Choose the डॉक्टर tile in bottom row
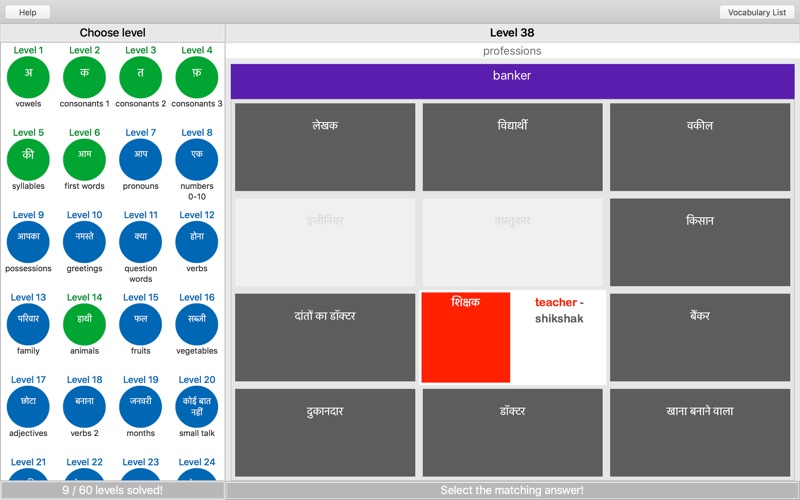This screenshot has width=800, height=500. pyautogui.click(x=512, y=433)
